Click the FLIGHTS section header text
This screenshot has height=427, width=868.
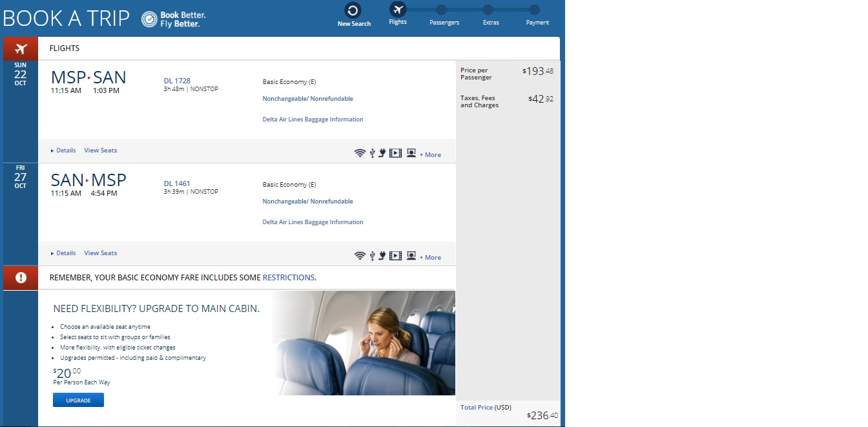(65, 48)
